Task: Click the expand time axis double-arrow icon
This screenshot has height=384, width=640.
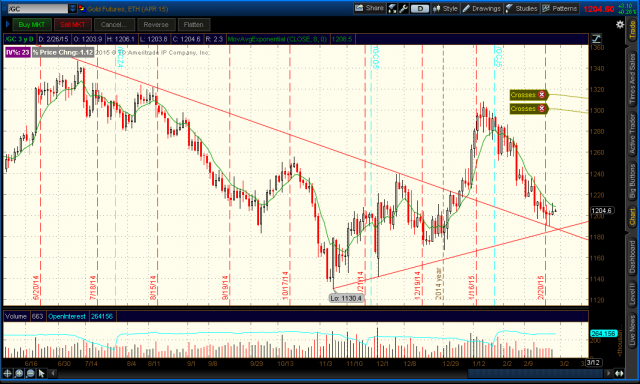Action: (x=620, y=373)
